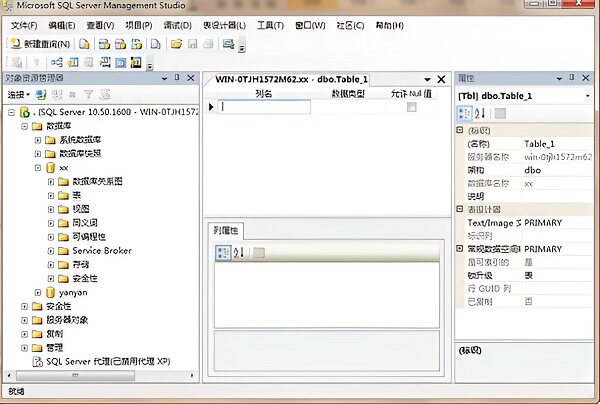This screenshot has width=600, height=404.
Task: Open the Debug menu (调试)
Action: (178, 26)
